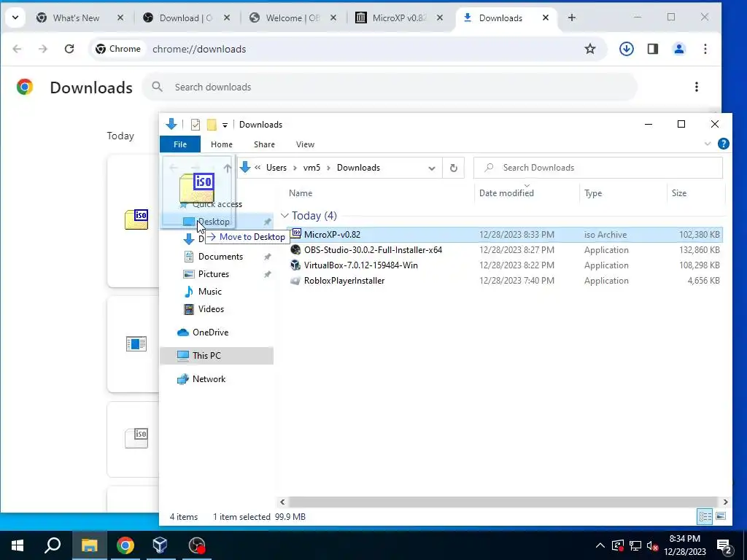This screenshot has height=560, width=747.
Task: Open the View ribbon tab
Action: 305,144
